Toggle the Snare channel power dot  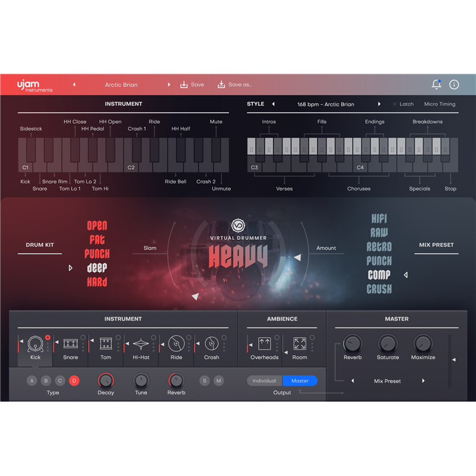click(83, 337)
